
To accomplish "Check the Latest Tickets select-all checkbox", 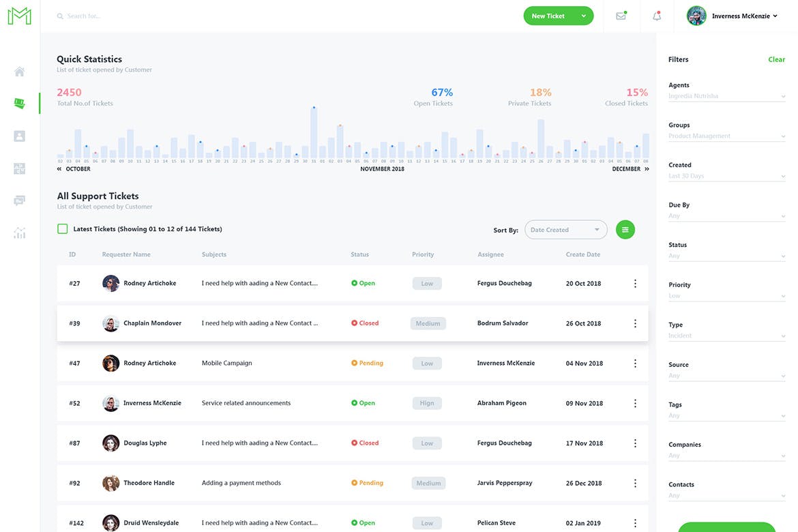I will click(63, 229).
